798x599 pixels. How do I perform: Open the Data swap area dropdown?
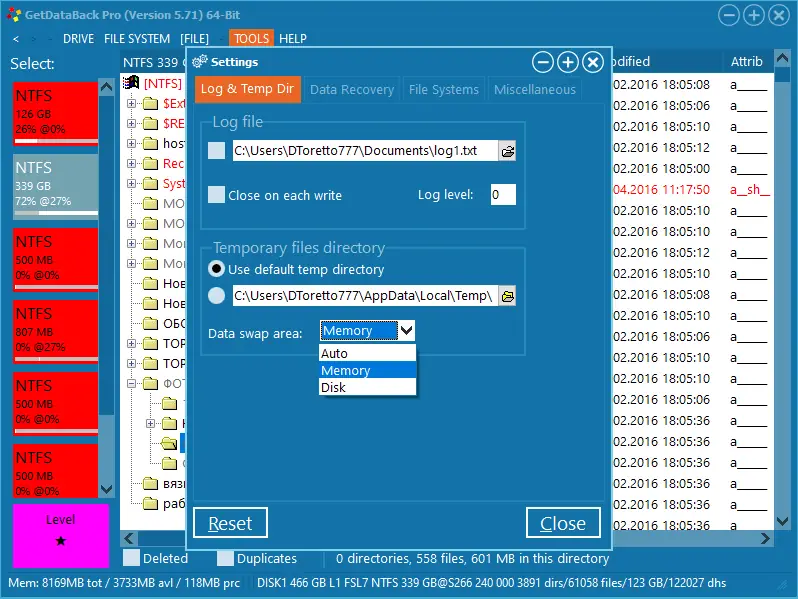(x=406, y=331)
